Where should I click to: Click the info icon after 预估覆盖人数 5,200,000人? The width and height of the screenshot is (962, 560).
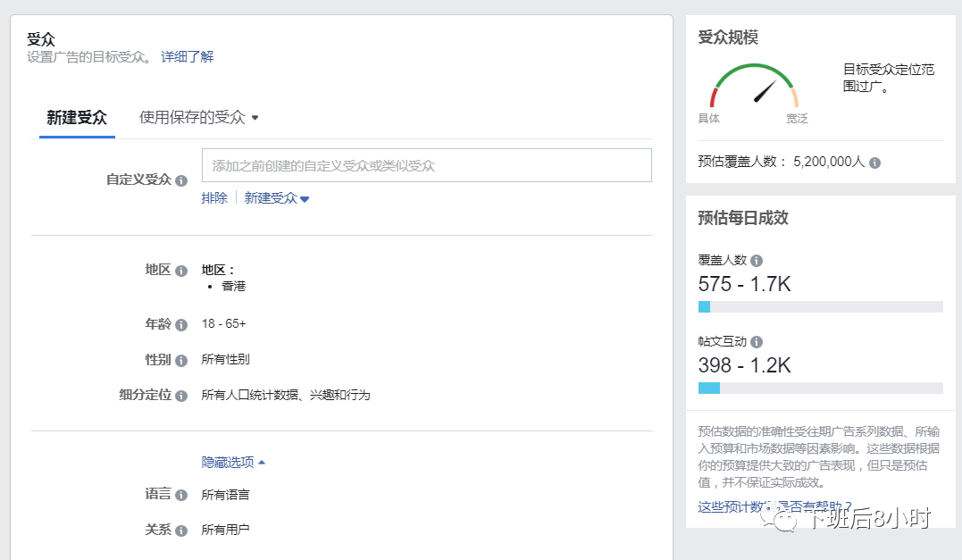click(x=873, y=163)
